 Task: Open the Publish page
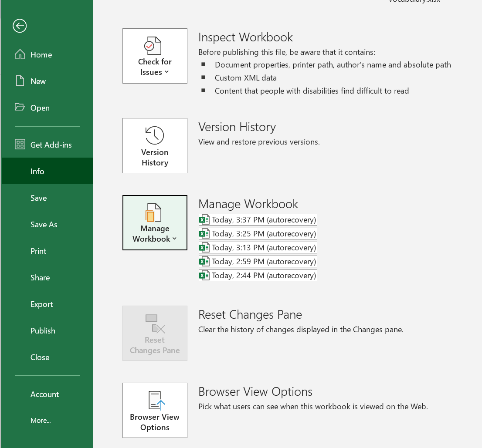48,331
